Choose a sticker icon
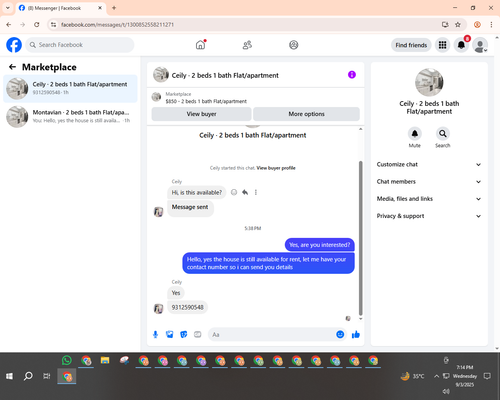 (184, 334)
